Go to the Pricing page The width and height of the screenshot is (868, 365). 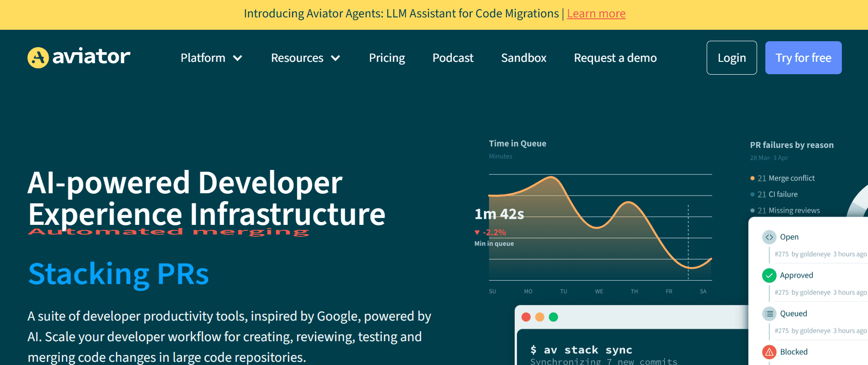click(x=387, y=58)
